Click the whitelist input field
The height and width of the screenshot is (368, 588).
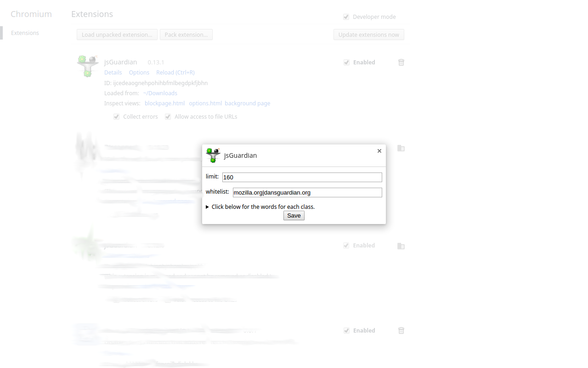307,192
